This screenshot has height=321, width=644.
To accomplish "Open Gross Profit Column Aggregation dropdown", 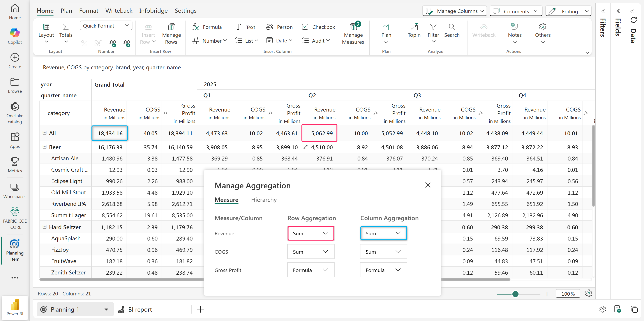I will (383, 270).
